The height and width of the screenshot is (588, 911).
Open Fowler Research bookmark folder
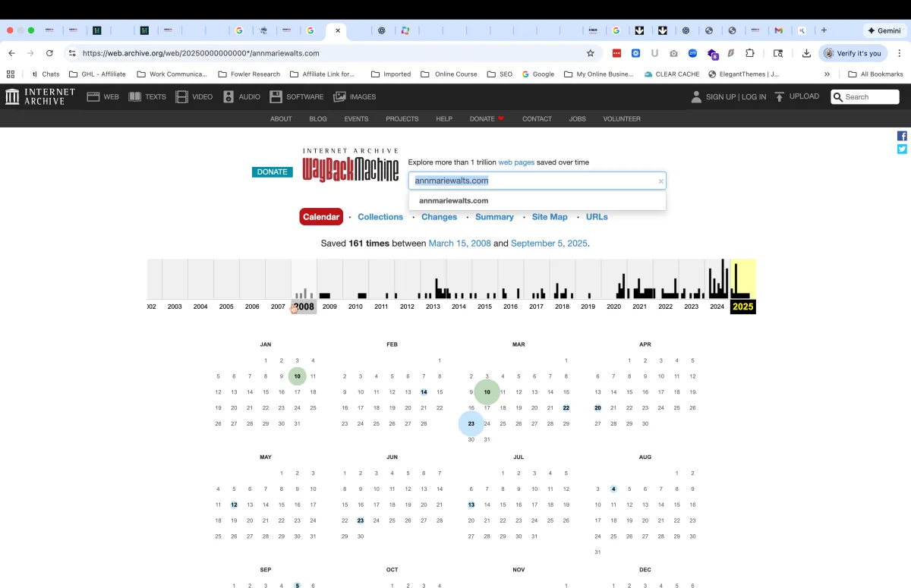249,74
